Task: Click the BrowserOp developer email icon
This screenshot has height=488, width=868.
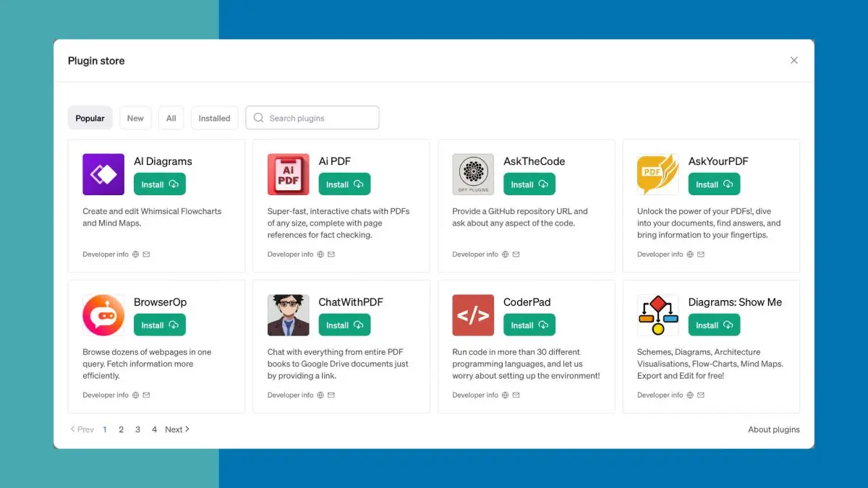Action: [146, 395]
